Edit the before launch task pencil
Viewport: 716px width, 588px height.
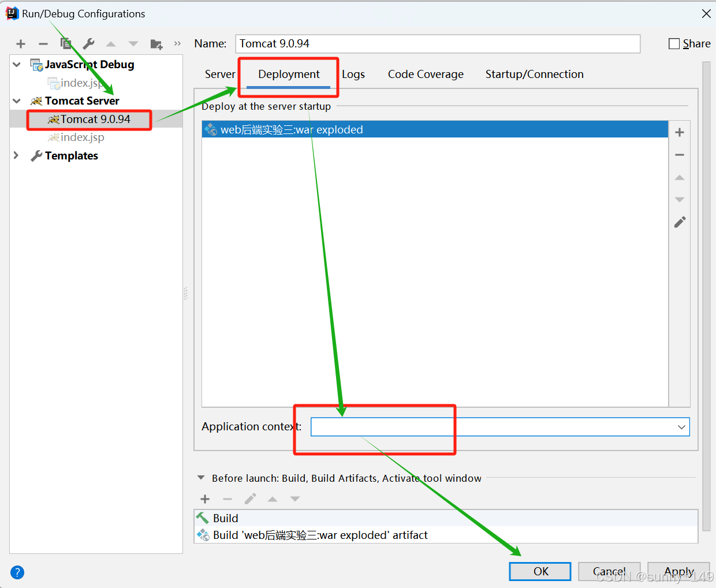coord(250,499)
